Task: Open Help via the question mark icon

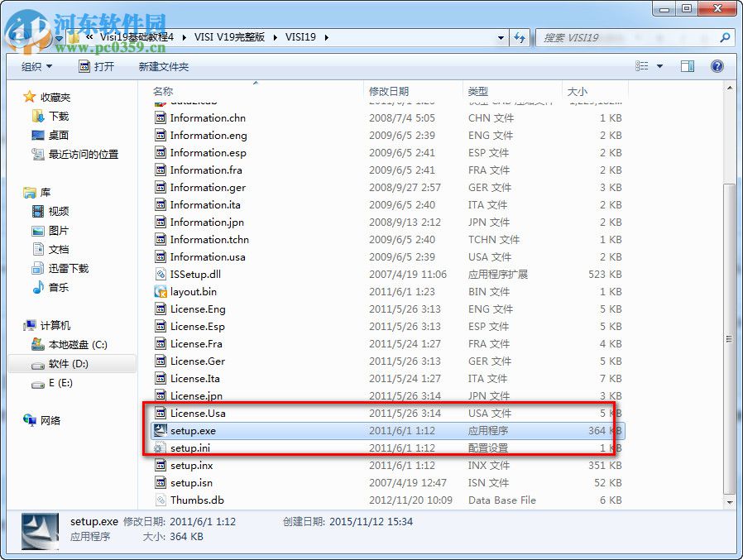Action: 717,66
